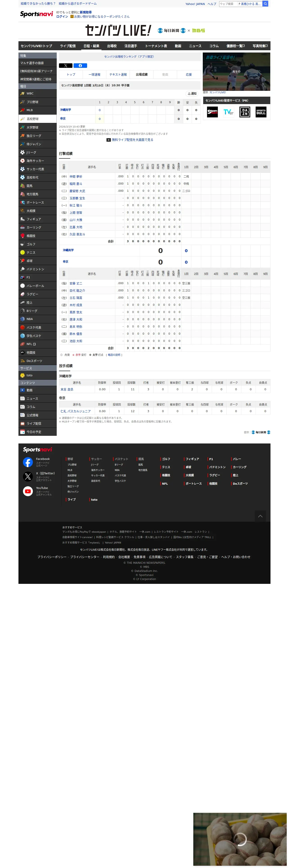
Task: Open the footer YouTube icon
Action: click(28, 491)
